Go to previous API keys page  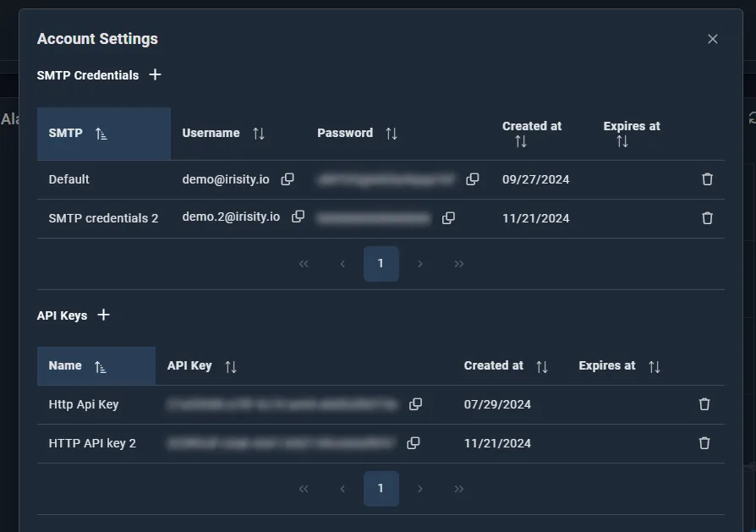click(342, 489)
